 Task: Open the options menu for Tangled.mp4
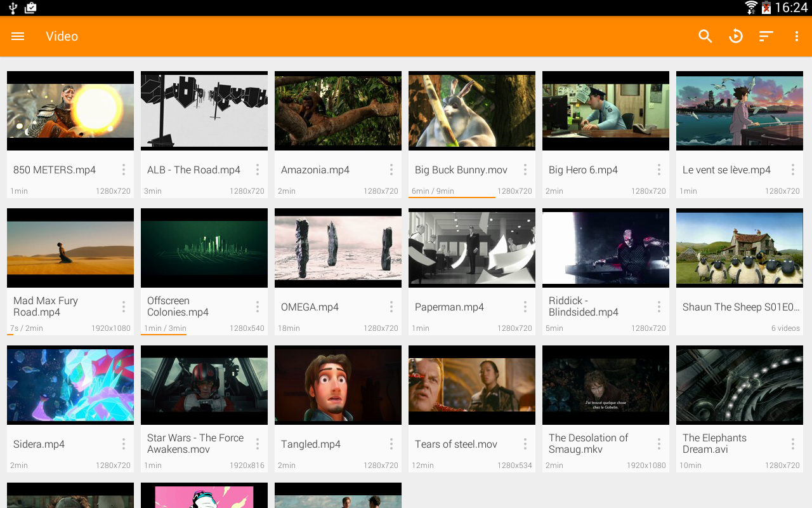click(x=391, y=443)
